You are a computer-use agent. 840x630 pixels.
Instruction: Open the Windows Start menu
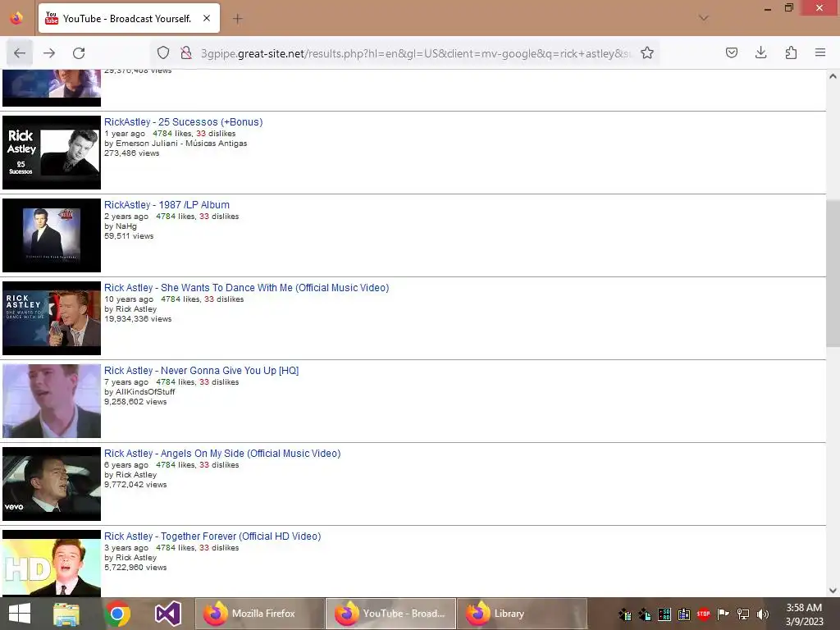[20, 614]
